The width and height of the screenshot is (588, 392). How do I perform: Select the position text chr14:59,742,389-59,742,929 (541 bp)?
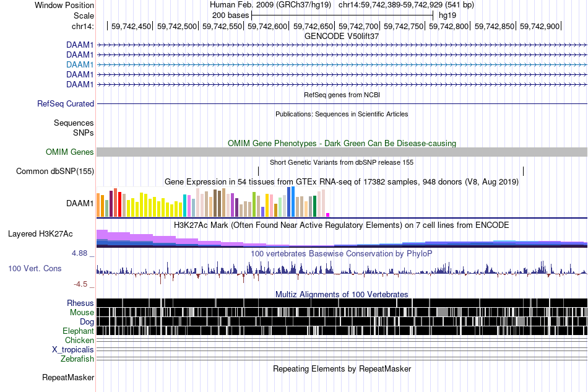[x=406, y=5]
